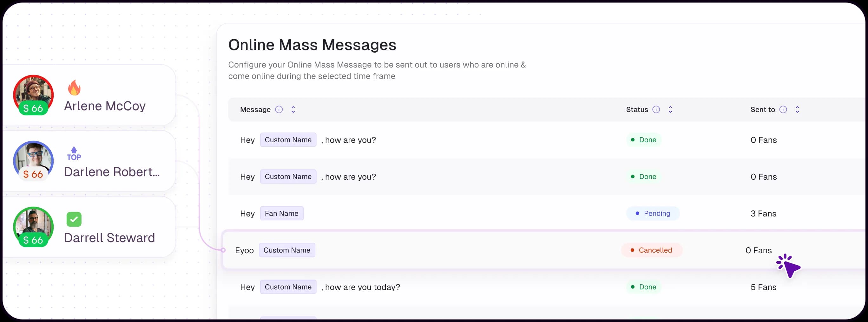Click Done status in second row

click(644, 176)
